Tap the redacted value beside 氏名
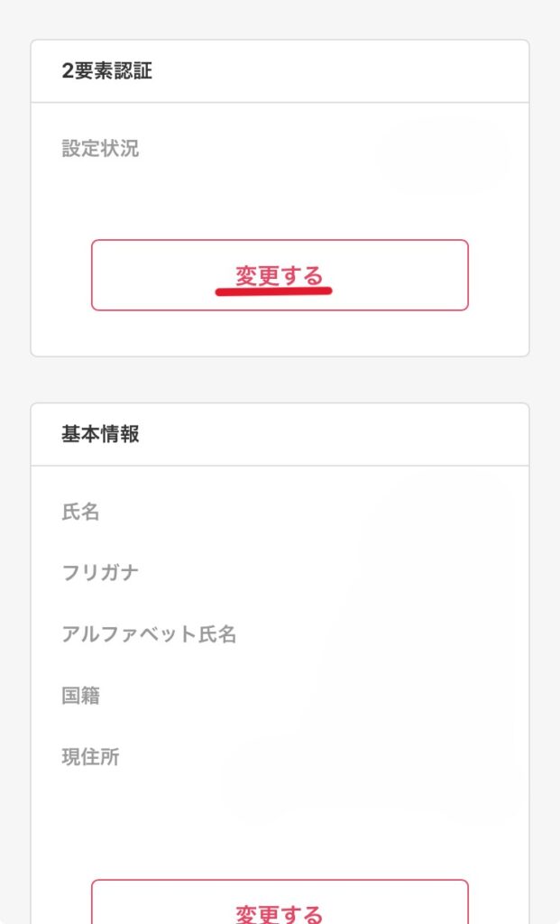The height and width of the screenshot is (924, 560). pyautogui.click(x=433, y=513)
